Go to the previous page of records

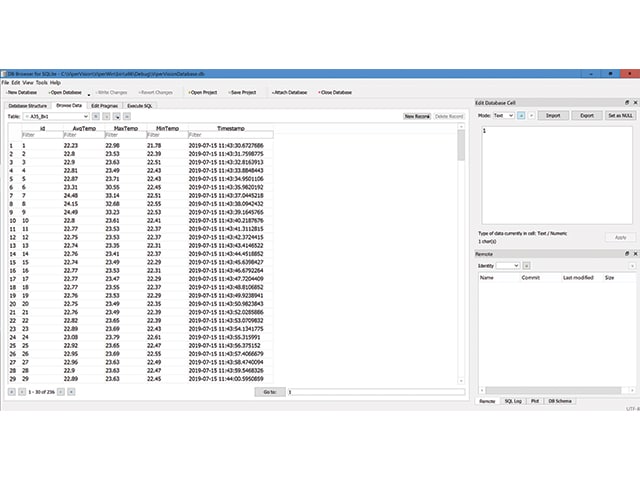point(22,392)
